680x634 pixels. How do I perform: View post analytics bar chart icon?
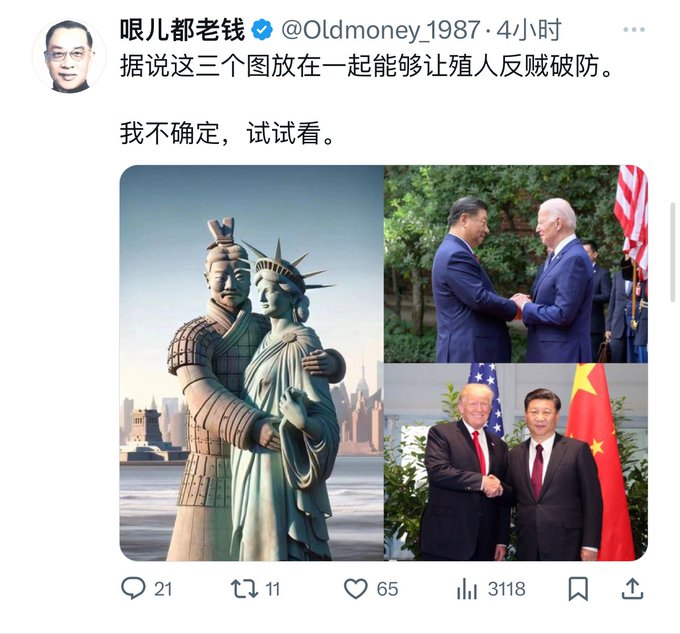[x=467, y=589]
